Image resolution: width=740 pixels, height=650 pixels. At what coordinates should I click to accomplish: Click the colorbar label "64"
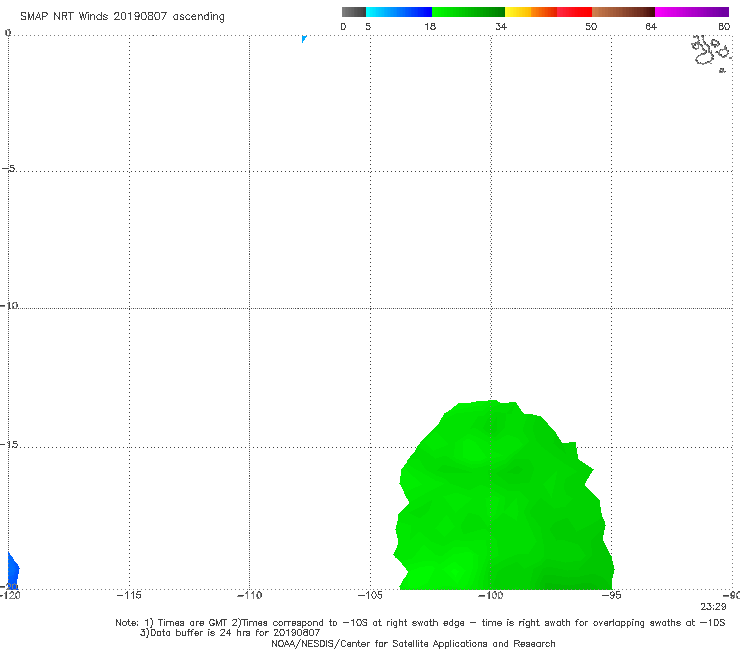(651, 27)
